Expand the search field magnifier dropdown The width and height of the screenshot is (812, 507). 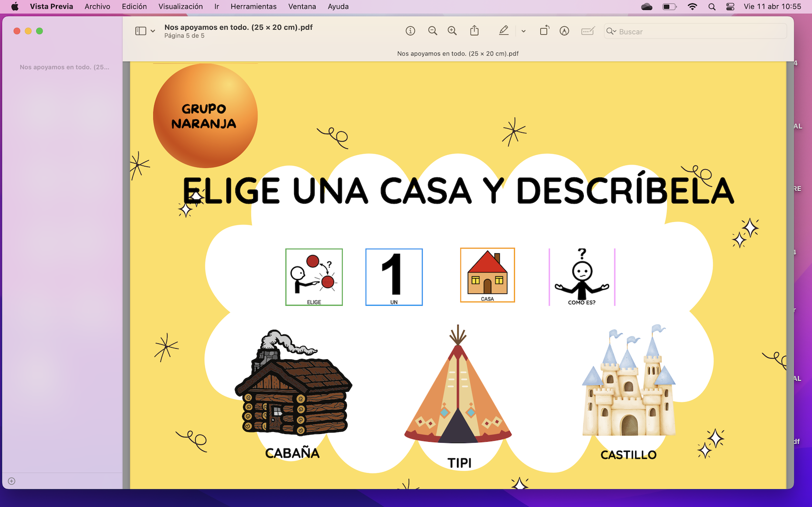coord(612,31)
